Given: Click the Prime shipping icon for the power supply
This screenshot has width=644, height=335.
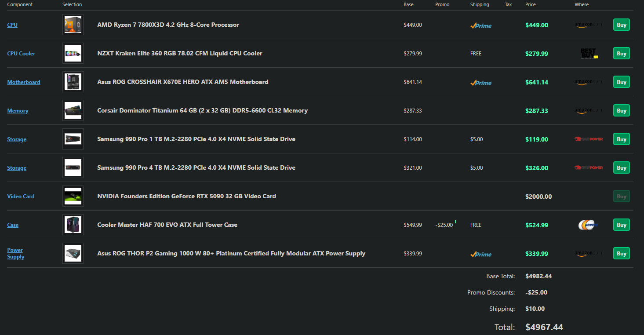Looking at the screenshot, I should 481,254.
